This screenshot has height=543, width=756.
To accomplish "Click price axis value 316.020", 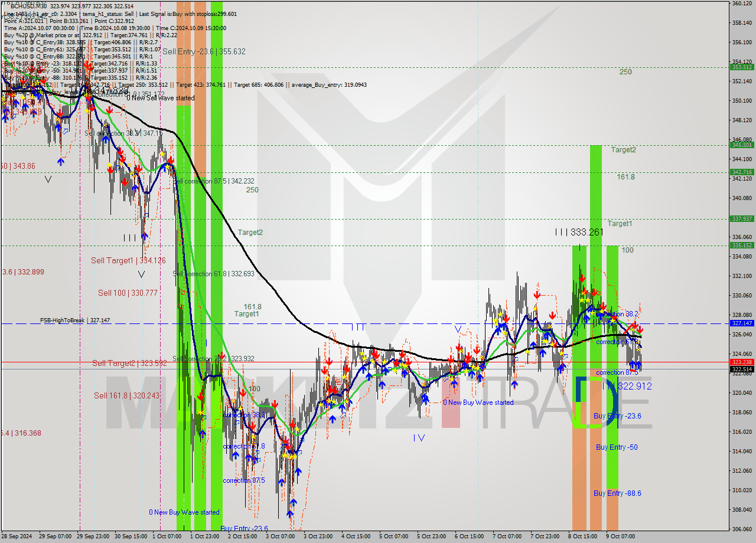I will pos(742,431).
